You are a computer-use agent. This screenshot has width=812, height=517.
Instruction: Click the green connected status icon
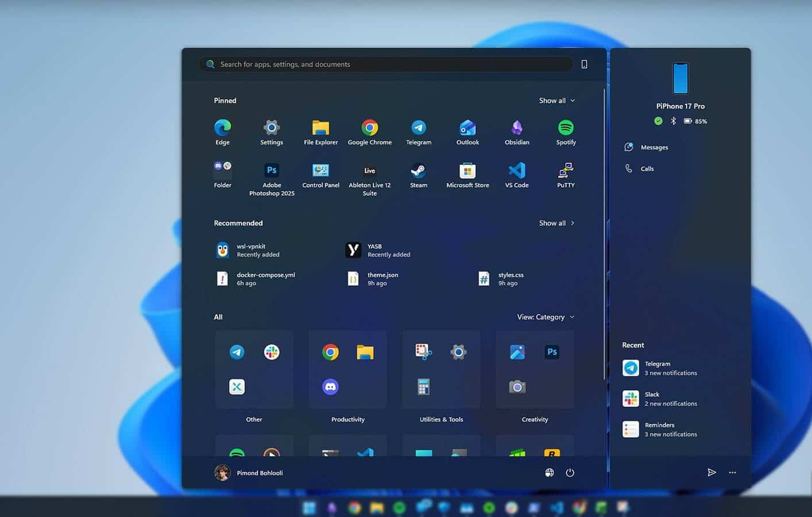[659, 121]
